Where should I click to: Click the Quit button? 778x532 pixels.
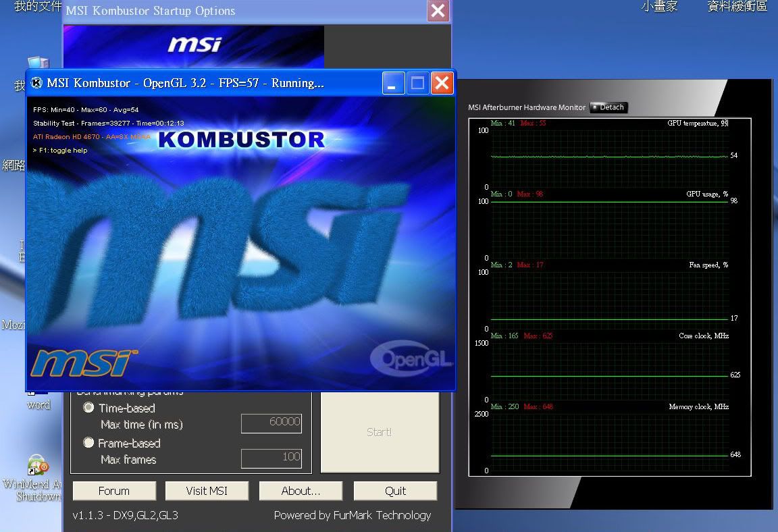tap(395, 491)
